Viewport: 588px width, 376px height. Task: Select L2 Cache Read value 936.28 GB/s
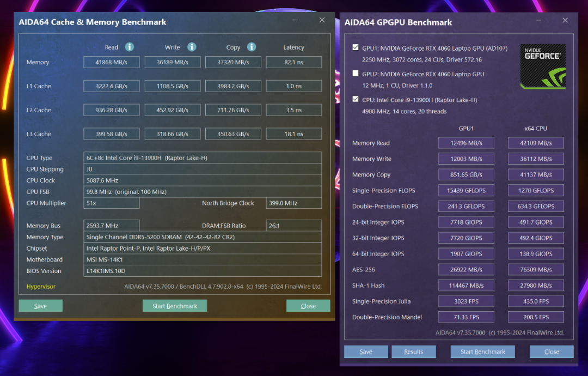pyautogui.click(x=112, y=110)
